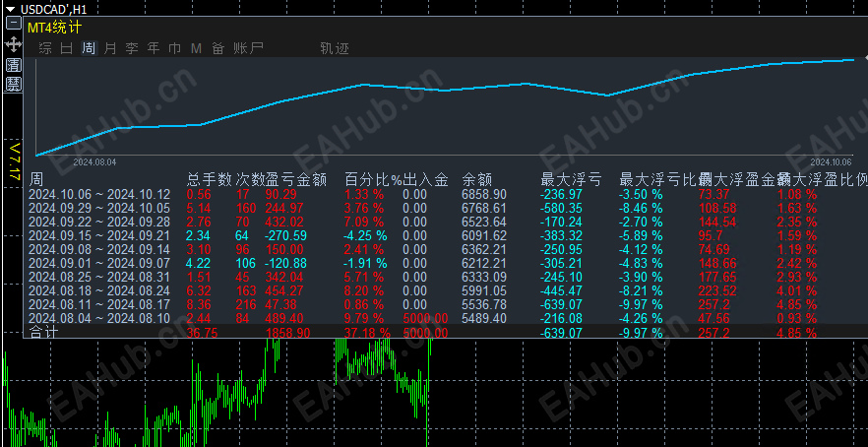Click the max floating loss -236.97
868x447 pixels.
pos(561,194)
